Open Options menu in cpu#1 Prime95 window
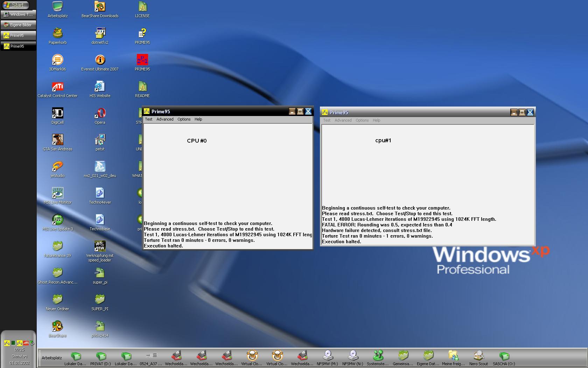Image resolution: width=588 pixels, height=368 pixels. (x=362, y=120)
